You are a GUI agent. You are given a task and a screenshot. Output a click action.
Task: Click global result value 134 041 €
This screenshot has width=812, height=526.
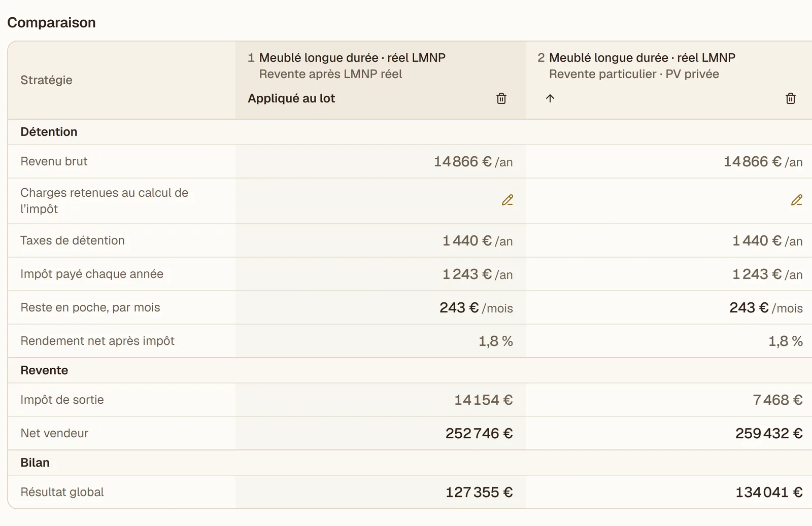(769, 492)
